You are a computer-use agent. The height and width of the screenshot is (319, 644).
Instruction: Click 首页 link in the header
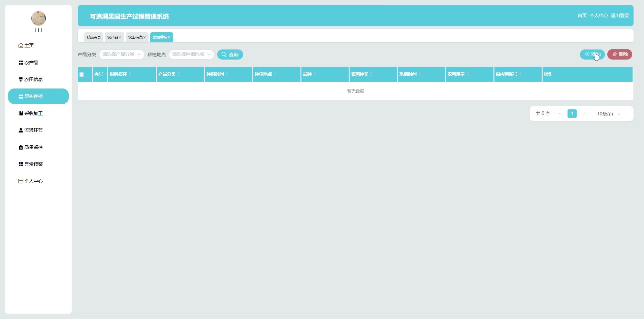[x=582, y=15]
